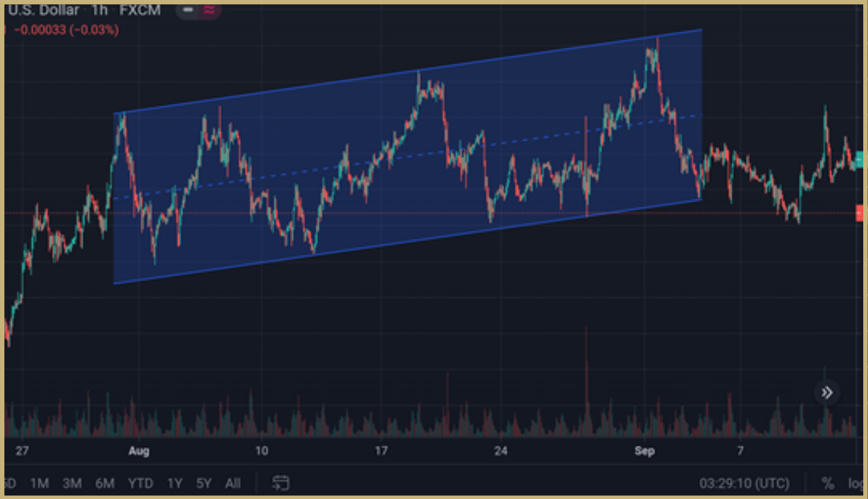Expand the hidden panel via double-chevron icon
This screenshot has width=868, height=499.
[827, 392]
